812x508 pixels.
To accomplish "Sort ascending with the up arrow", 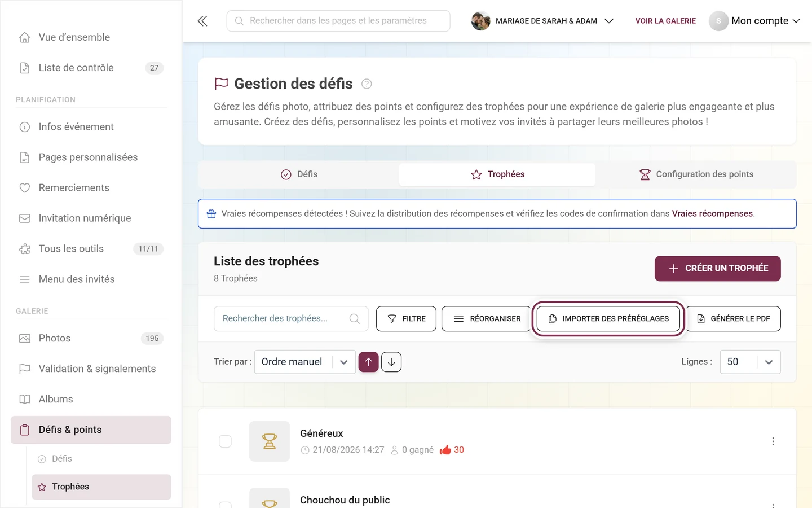I will (369, 362).
